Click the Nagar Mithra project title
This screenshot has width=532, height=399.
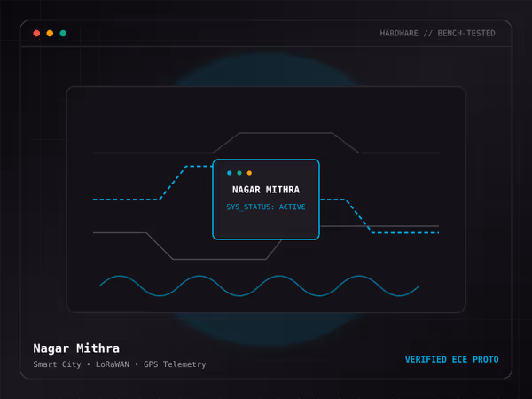pyautogui.click(x=76, y=348)
